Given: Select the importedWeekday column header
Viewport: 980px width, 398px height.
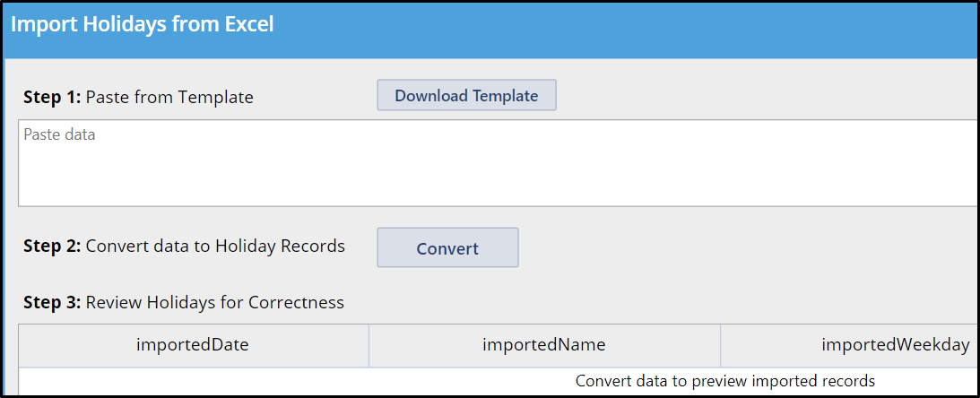Looking at the screenshot, I should [x=850, y=345].
